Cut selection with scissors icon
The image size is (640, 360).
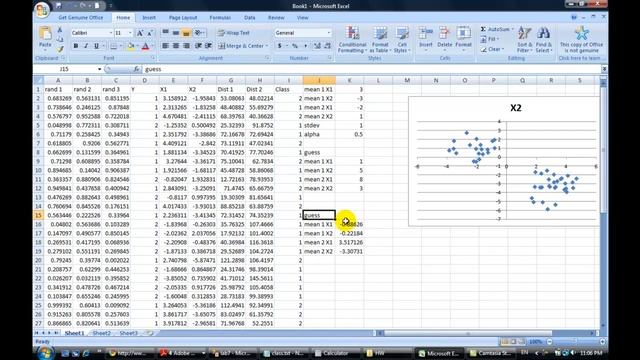[60, 30]
